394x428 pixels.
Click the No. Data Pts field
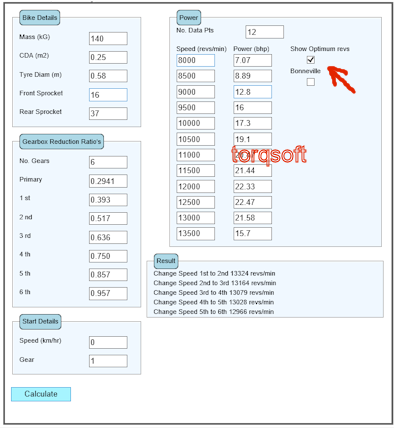click(264, 32)
